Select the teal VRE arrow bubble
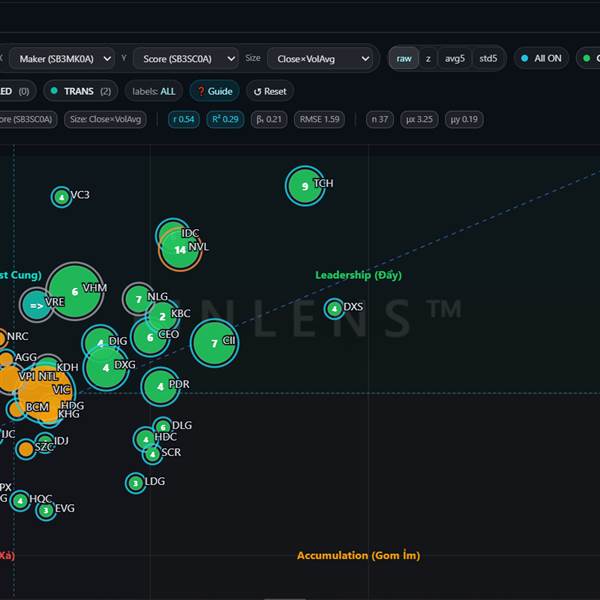Image resolution: width=600 pixels, height=600 pixels. click(x=36, y=303)
